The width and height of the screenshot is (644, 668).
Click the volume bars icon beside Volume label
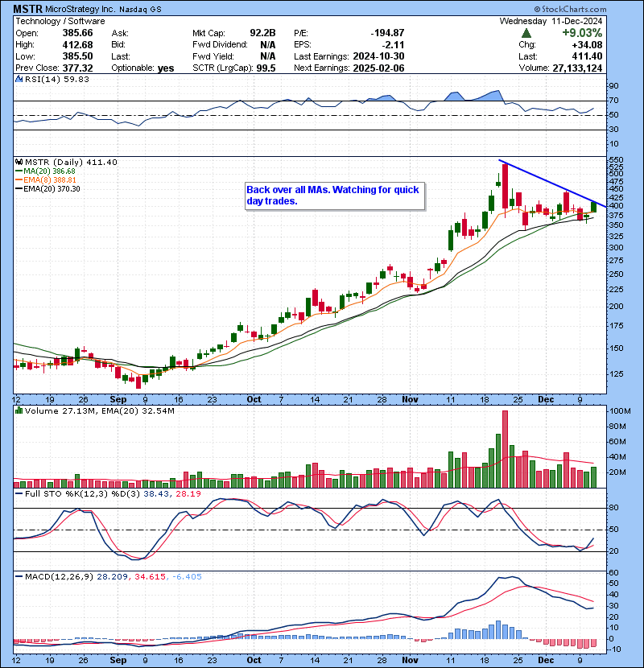(19, 410)
